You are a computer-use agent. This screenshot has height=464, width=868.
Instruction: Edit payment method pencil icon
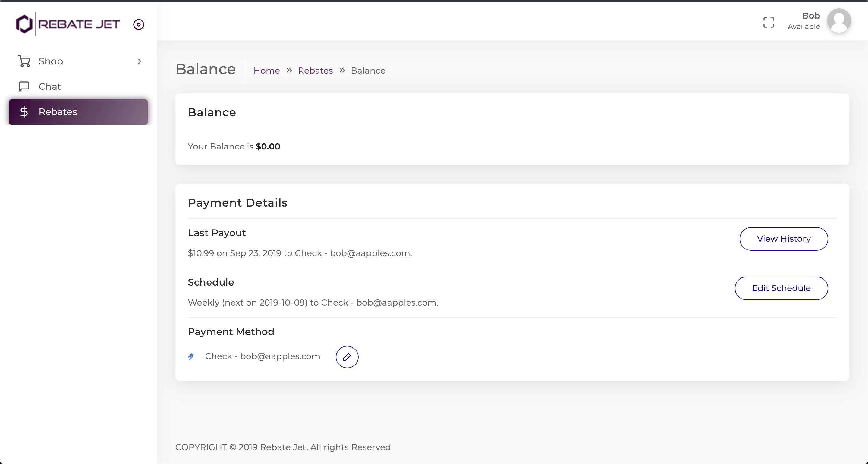coord(347,357)
